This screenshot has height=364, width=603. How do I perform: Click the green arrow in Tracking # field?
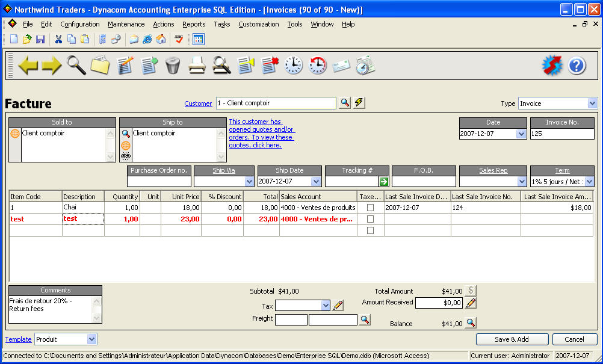click(384, 182)
